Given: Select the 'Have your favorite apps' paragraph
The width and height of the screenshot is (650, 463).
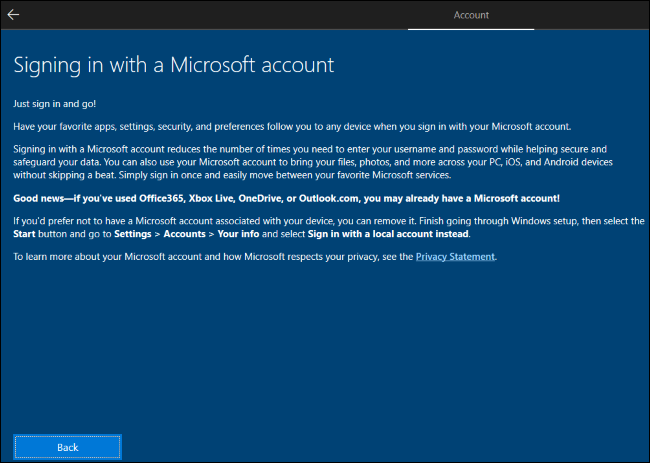Looking at the screenshot, I should 290,126.
